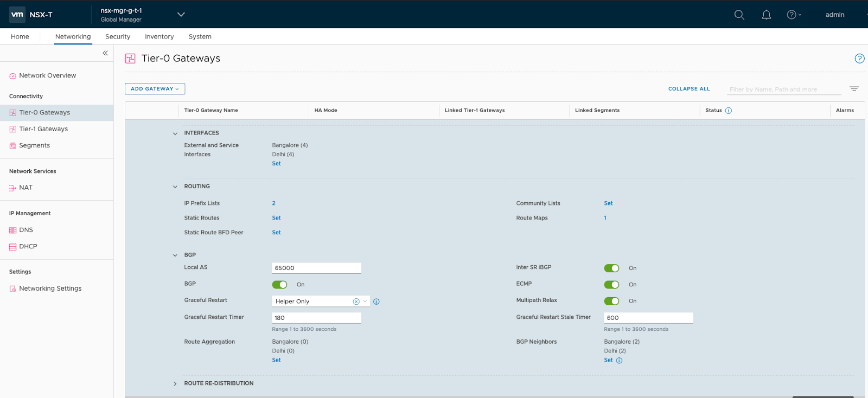This screenshot has width=868, height=398.
Task: Click Set link for Static Routes
Action: tap(276, 218)
